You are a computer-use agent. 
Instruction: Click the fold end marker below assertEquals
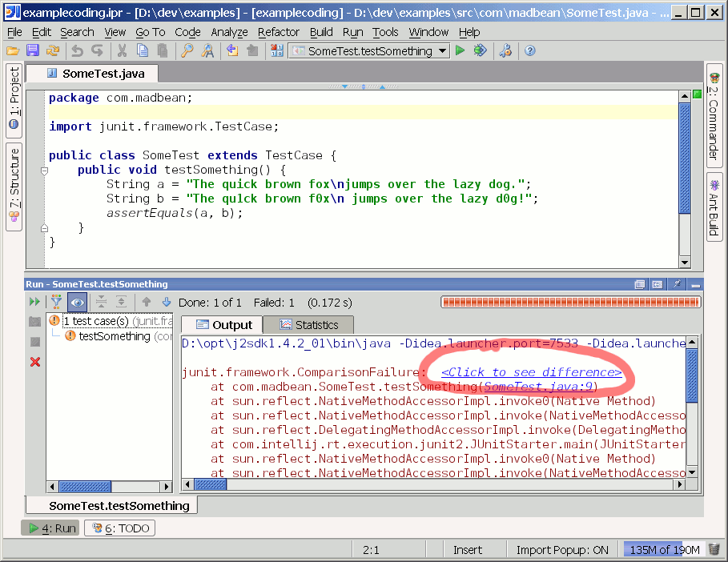point(45,228)
